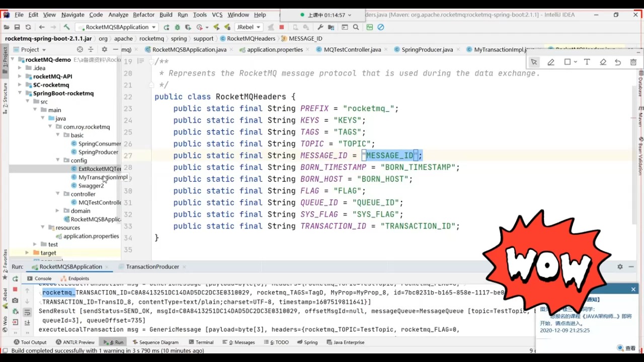Expand the SC-rocketmq module
644x362 pixels.
tap(20, 85)
